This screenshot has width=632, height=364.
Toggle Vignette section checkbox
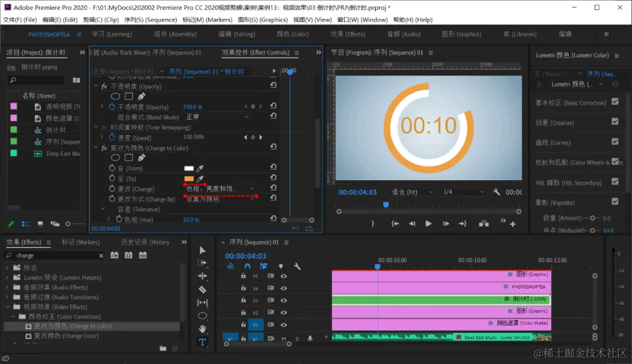pos(615,201)
